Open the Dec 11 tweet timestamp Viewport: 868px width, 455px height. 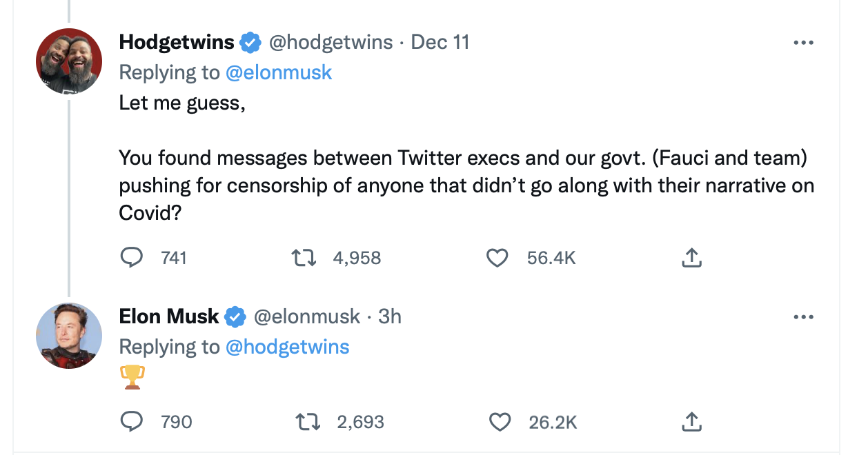pyautogui.click(x=440, y=43)
